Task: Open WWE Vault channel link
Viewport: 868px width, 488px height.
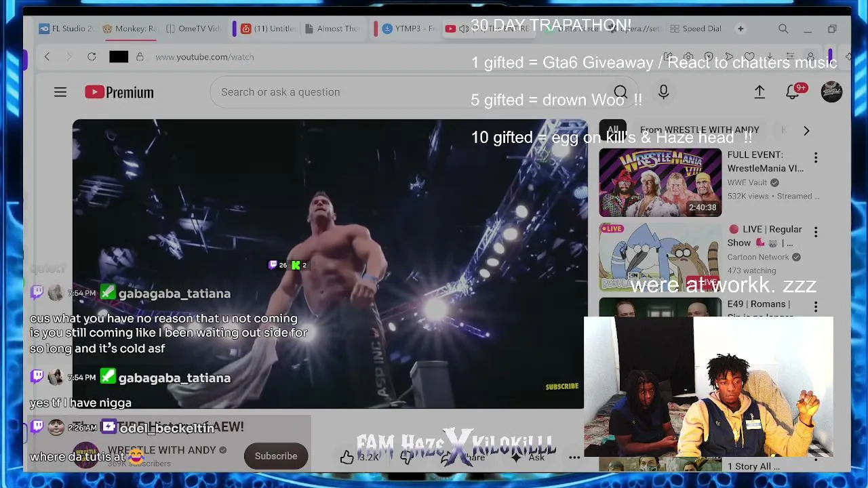Action: [747, 182]
